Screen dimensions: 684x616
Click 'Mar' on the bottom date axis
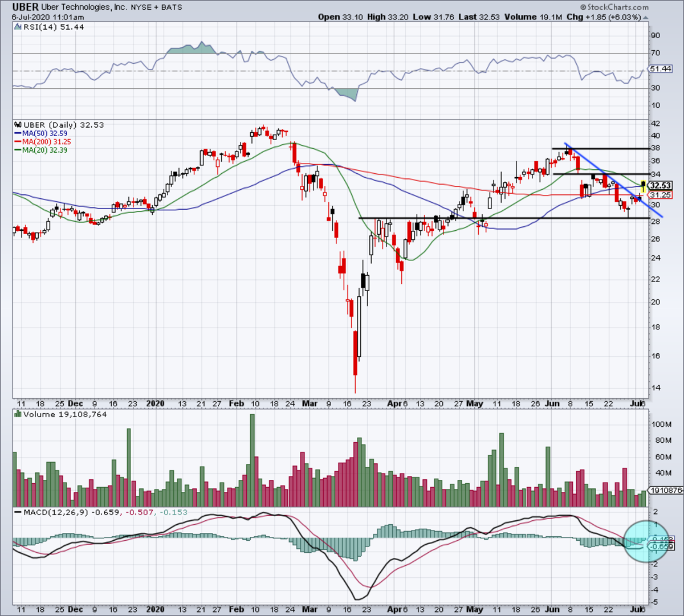point(310,609)
